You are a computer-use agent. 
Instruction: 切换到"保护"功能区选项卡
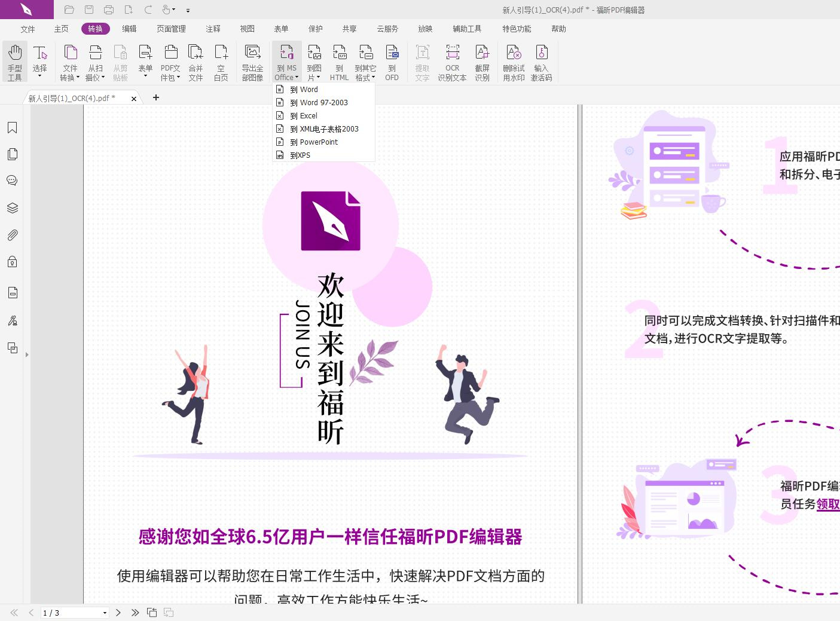315,28
